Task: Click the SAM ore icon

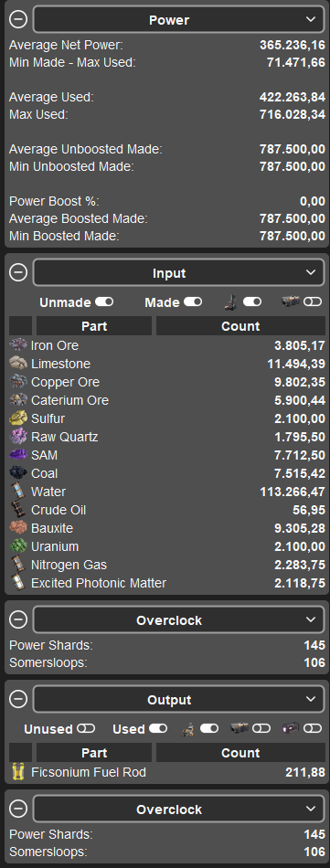Action: click(x=18, y=455)
